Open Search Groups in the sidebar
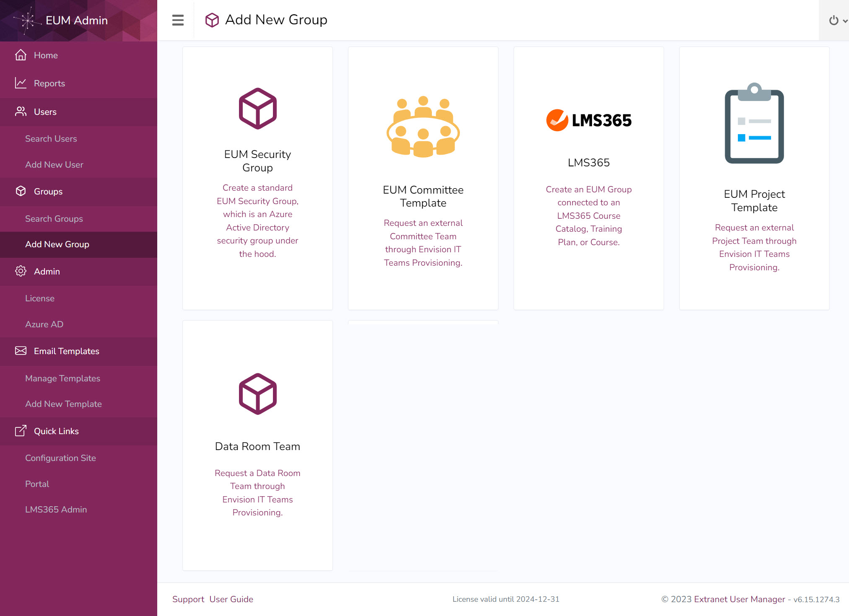Image resolution: width=849 pixels, height=616 pixels. [54, 219]
